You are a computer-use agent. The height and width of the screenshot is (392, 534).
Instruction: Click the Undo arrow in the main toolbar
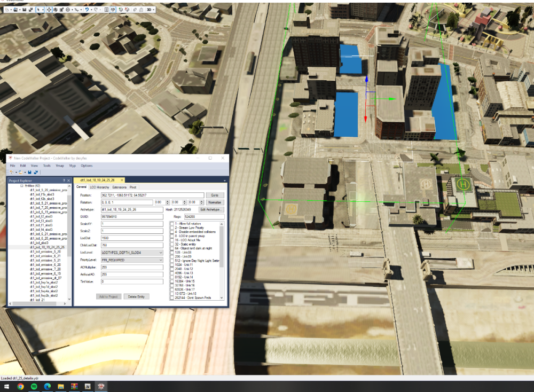click(x=87, y=10)
